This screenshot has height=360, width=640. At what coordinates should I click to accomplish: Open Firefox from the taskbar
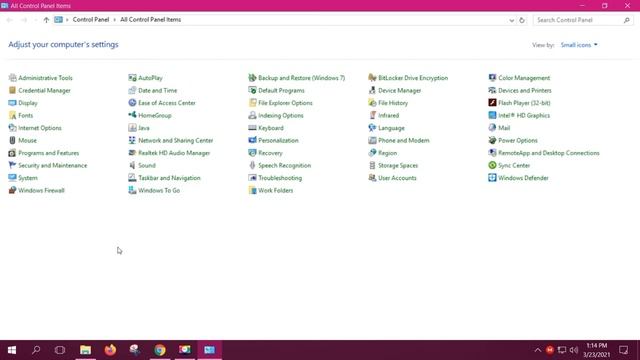tap(110, 350)
